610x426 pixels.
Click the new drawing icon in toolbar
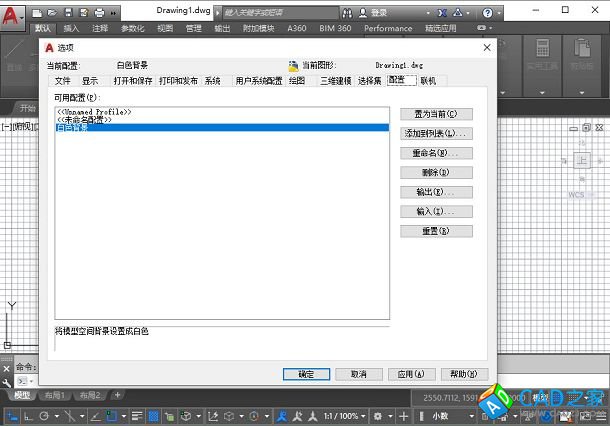[37, 12]
